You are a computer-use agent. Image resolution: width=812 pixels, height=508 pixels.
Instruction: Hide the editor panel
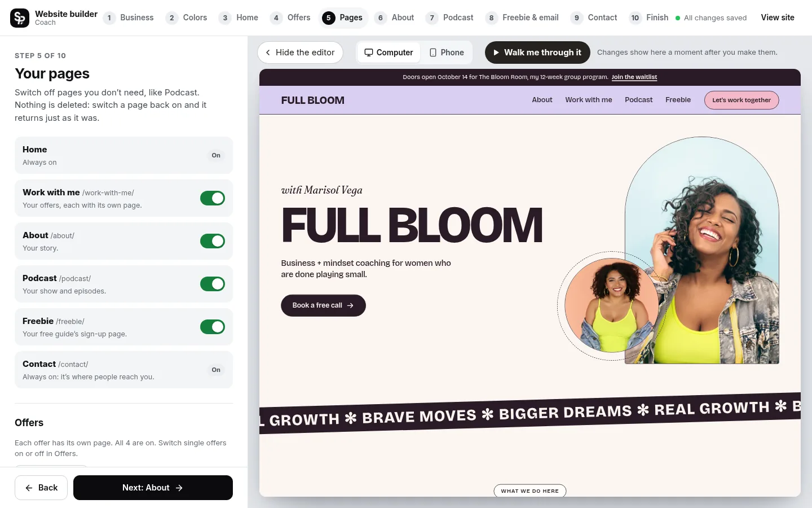coord(300,52)
